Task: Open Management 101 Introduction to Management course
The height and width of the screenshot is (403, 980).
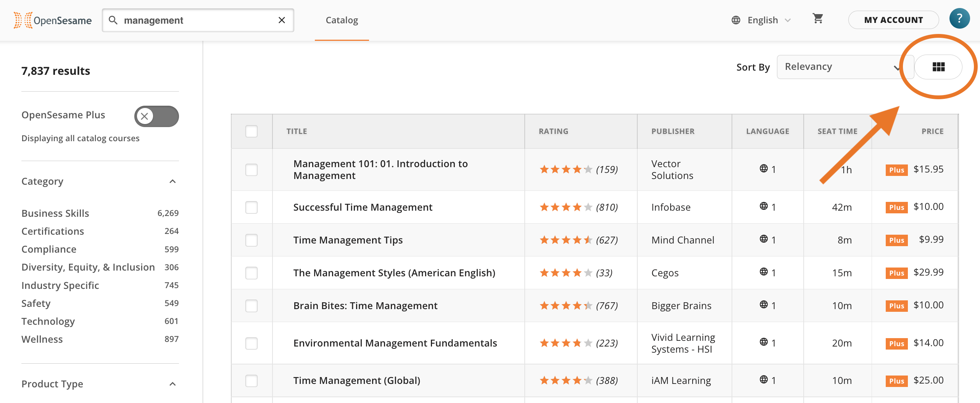Action: tap(380, 169)
